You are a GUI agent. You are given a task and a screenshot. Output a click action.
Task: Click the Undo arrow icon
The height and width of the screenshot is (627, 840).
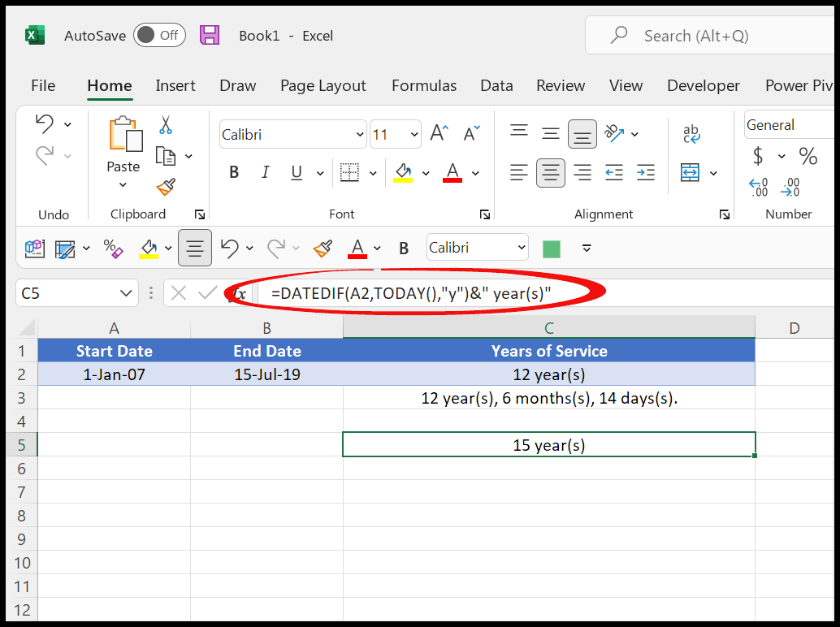tap(46, 123)
